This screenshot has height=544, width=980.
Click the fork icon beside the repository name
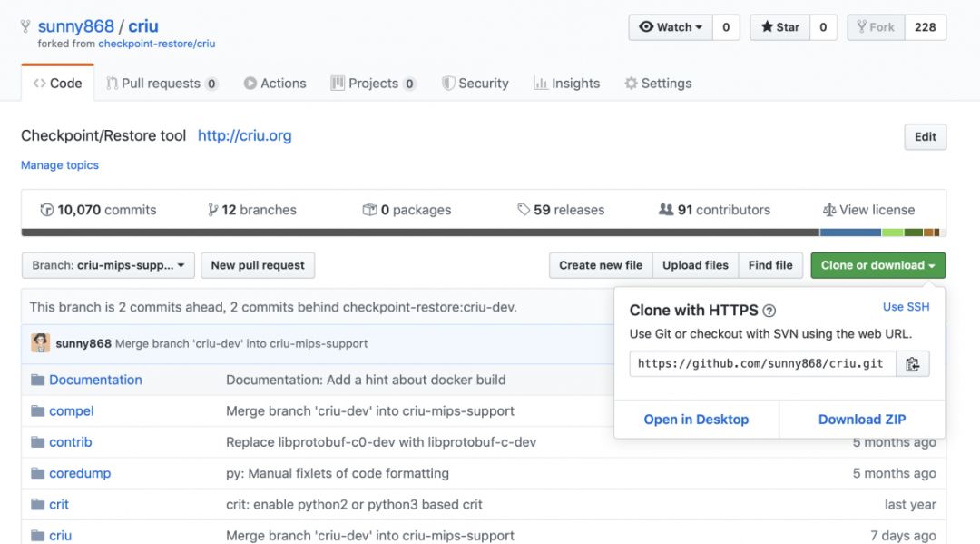click(25, 26)
